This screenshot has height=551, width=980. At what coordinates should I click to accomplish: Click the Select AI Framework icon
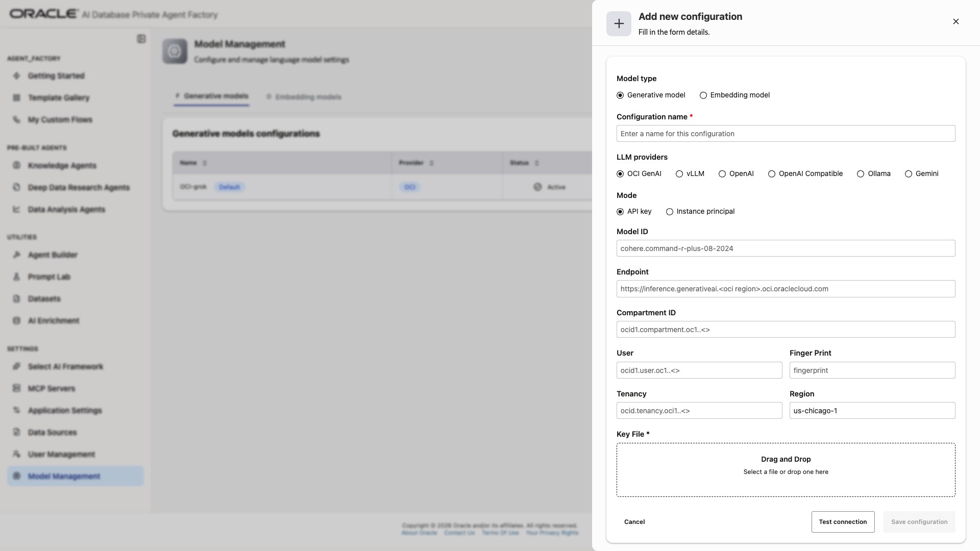[17, 367]
